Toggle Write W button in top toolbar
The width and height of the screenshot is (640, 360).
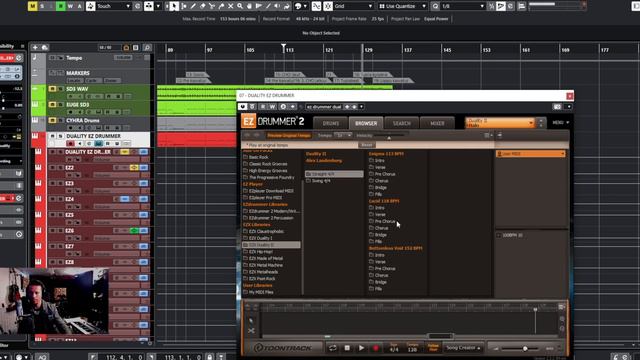coord(70,6)
